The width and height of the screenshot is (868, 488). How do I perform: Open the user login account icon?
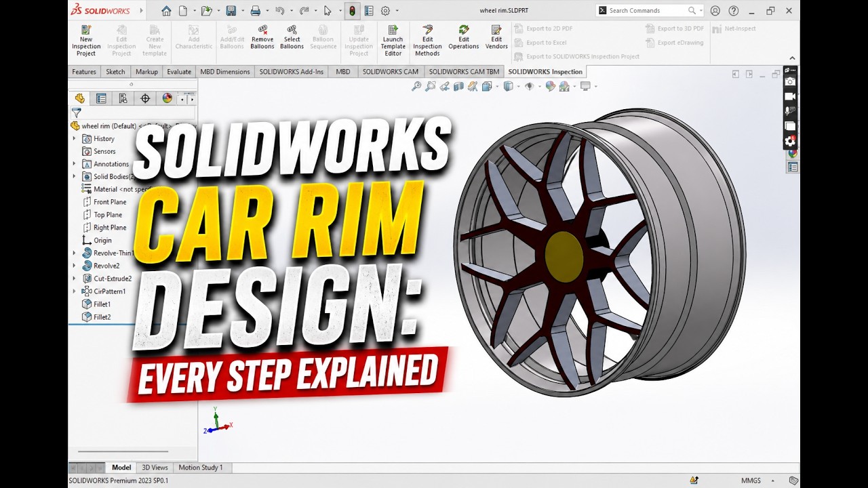[x=715, y=11]
